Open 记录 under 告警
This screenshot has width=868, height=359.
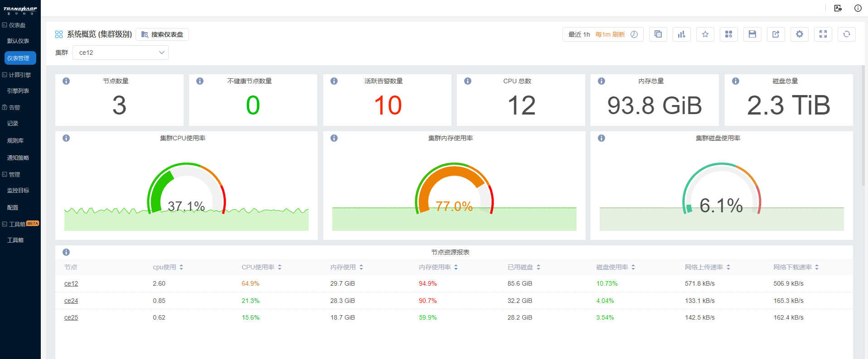coord(13,124)
